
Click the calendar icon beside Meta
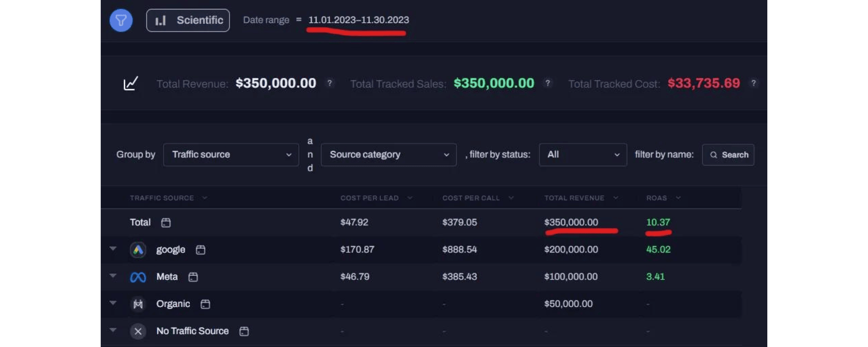[x=193, y=277]
